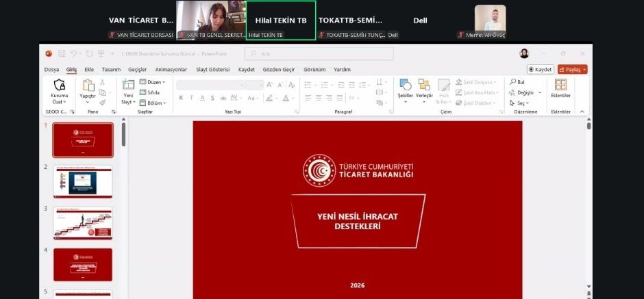Select slide 4 thumbnail

(x=83, y=265)
